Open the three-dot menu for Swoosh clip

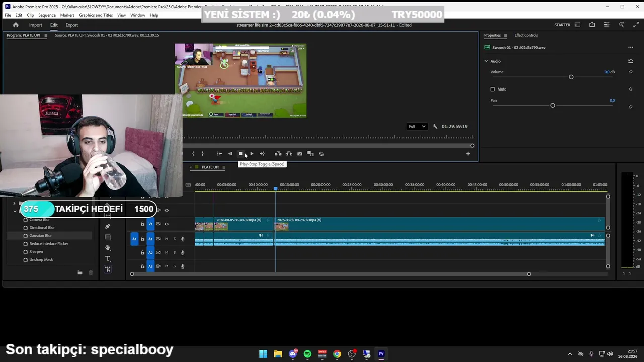pyautogui.click(x=630, y=47)
